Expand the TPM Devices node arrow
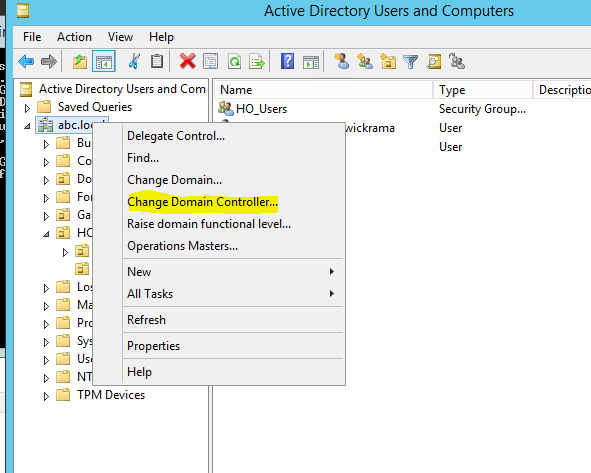Screen dimensions: 591x473 [x=46, y=396]
